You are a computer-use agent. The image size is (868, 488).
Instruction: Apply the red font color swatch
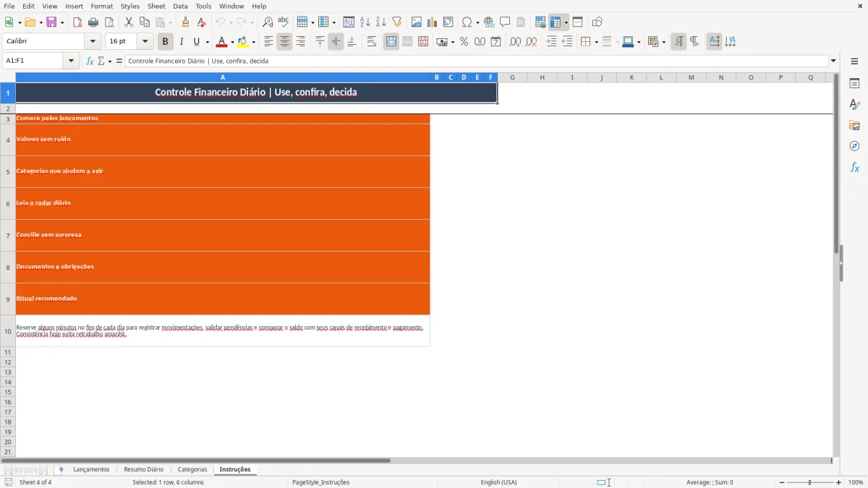pos(222,42)
